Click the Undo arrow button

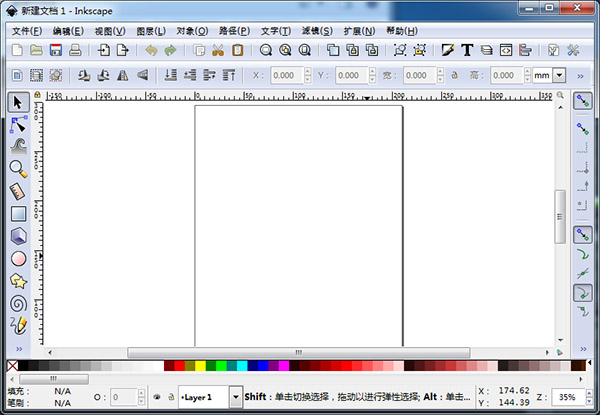tap(151, 50)
